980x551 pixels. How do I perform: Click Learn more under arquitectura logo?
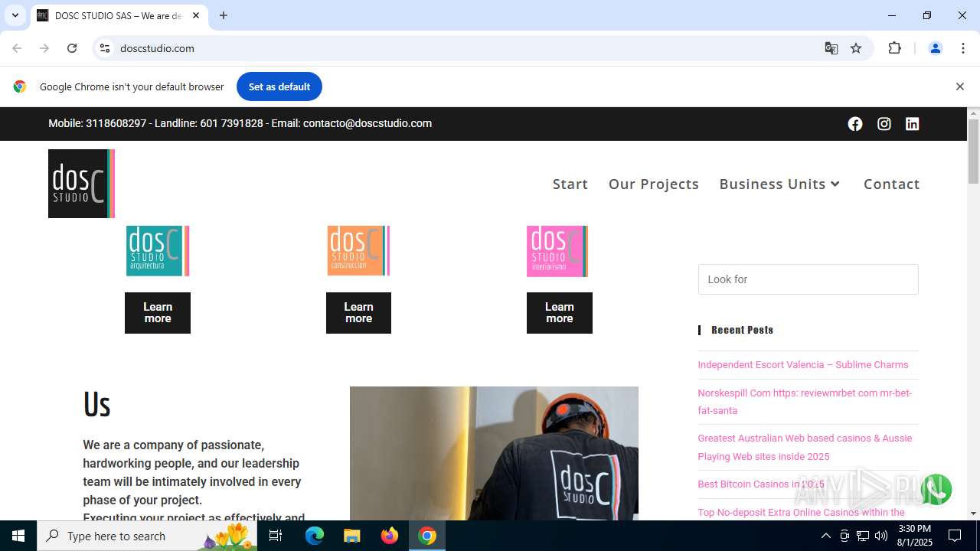(x=158, y=313)
